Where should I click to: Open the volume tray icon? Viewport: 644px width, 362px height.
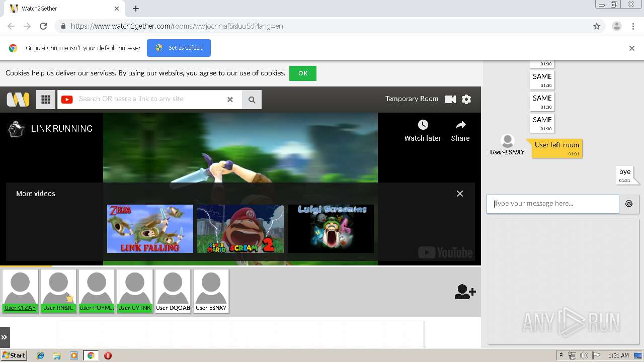pyautogui.click(x=584, y=355)
